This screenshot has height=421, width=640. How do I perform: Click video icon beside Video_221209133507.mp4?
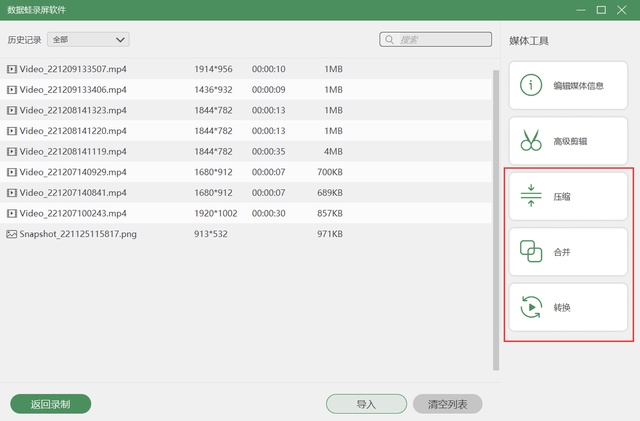(12, 69)
